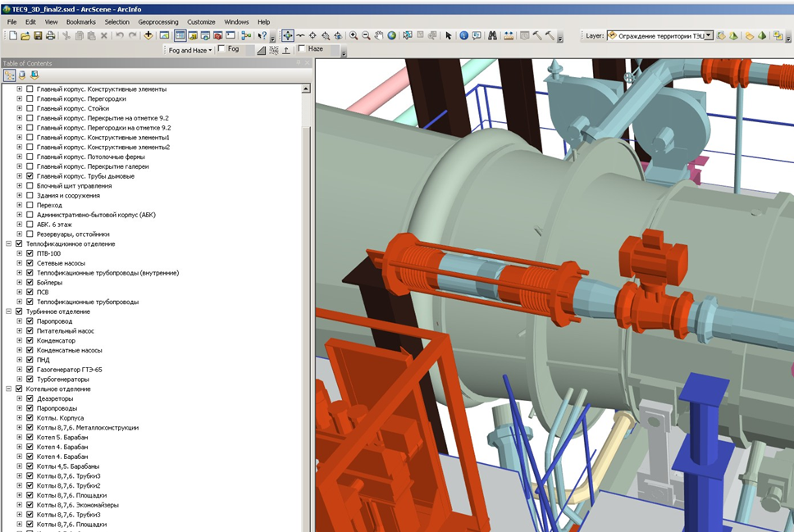Select the Конденсатор layer name
The height and width of the screenshot is (532, 794).
coord(56,341)
